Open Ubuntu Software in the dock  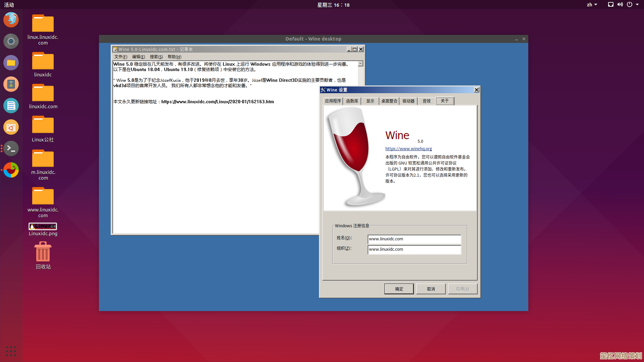click(11, 127)
